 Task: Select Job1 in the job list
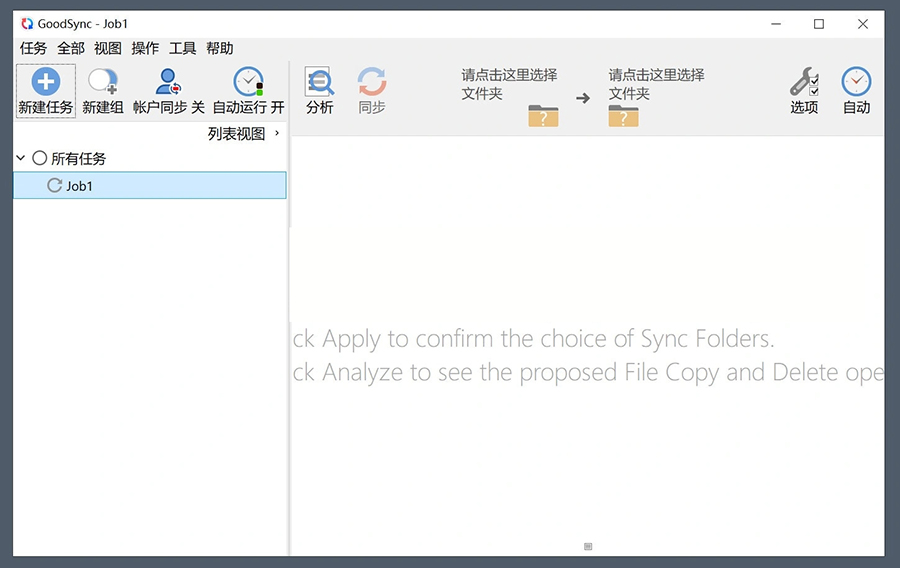pyautogui.click(x=80, y=186)
